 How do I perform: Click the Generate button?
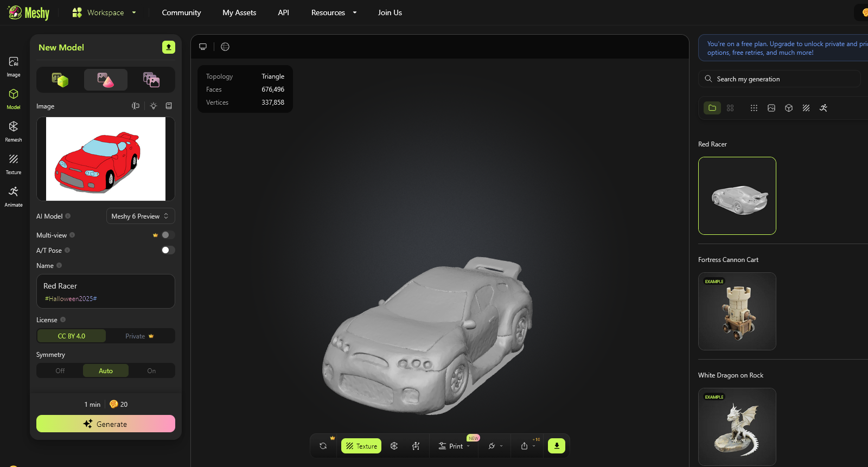click(106, 424)
